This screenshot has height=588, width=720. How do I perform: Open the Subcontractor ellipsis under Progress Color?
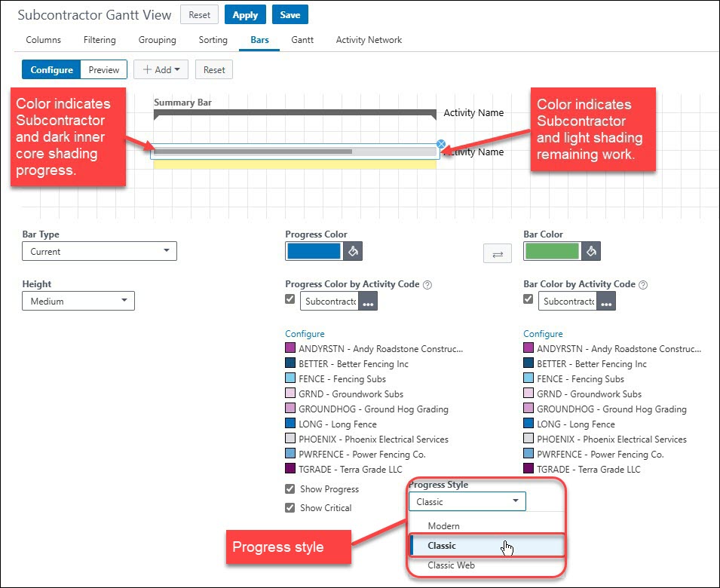[x=369, y=300]
